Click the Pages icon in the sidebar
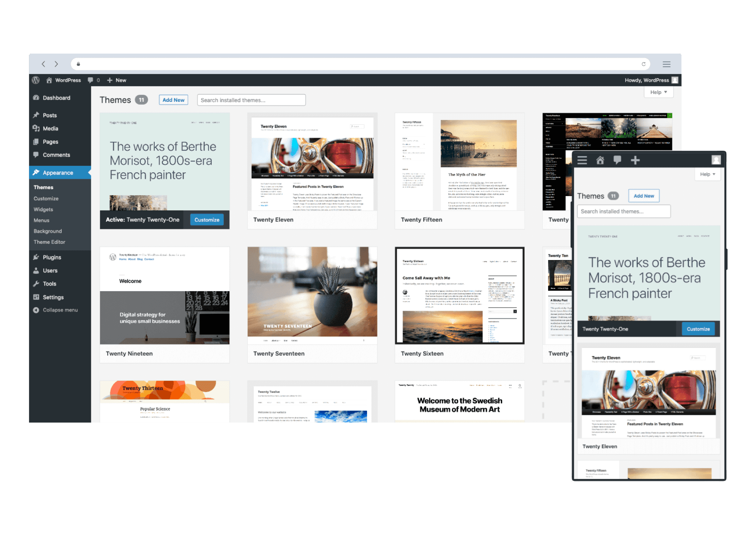 click(36, 142)
